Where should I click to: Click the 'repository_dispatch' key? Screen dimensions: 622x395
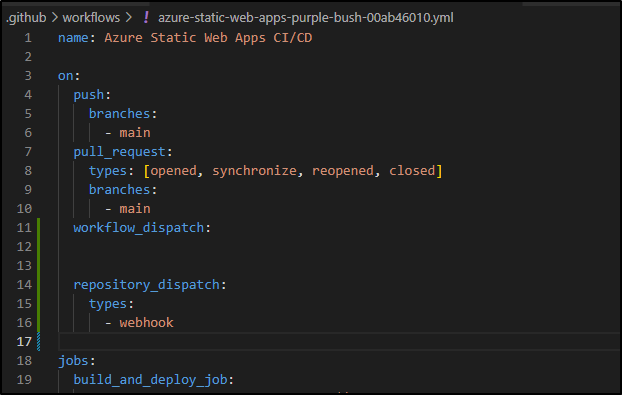[x=146, y=285]
